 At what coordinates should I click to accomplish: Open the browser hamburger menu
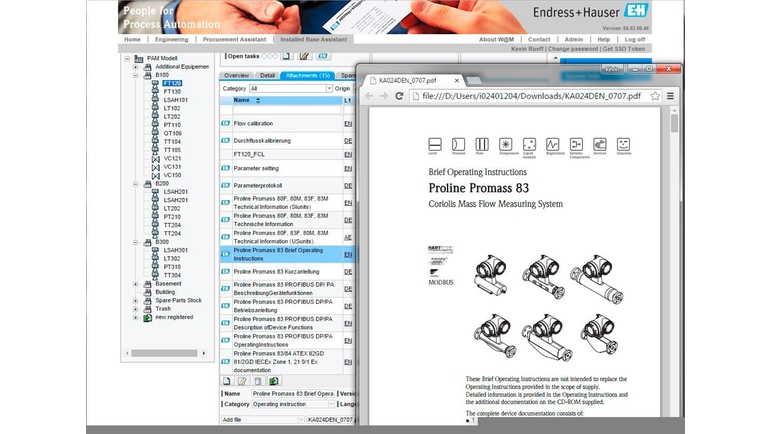pos(670,96)
